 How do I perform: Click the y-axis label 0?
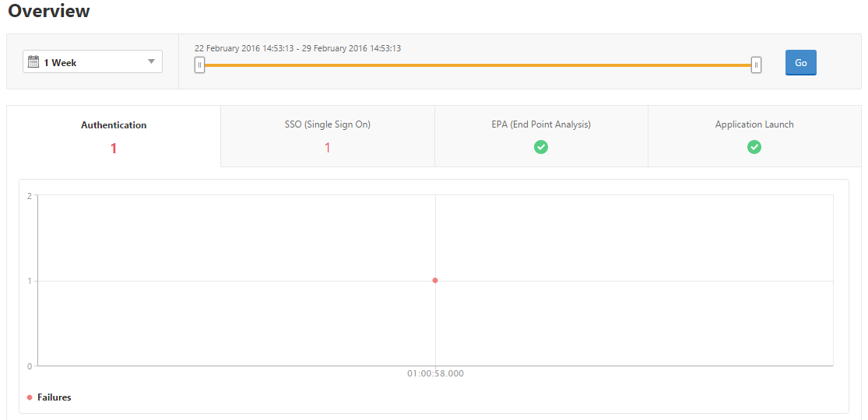(29, 366)
